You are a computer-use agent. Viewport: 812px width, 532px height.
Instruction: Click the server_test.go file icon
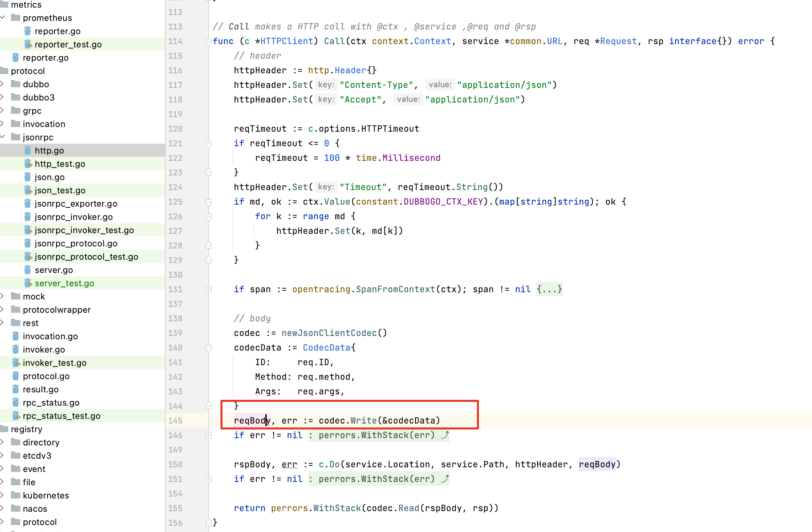[28, 283]
